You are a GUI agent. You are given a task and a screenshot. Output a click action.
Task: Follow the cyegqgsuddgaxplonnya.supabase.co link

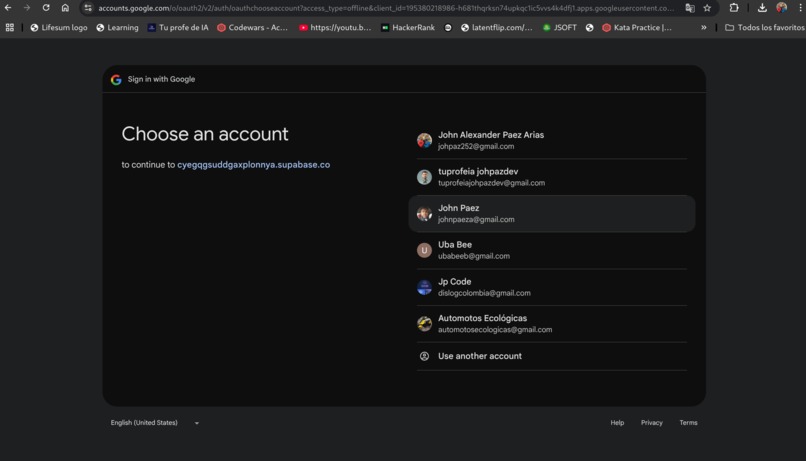pyautogui.click(x=253, y=165)
